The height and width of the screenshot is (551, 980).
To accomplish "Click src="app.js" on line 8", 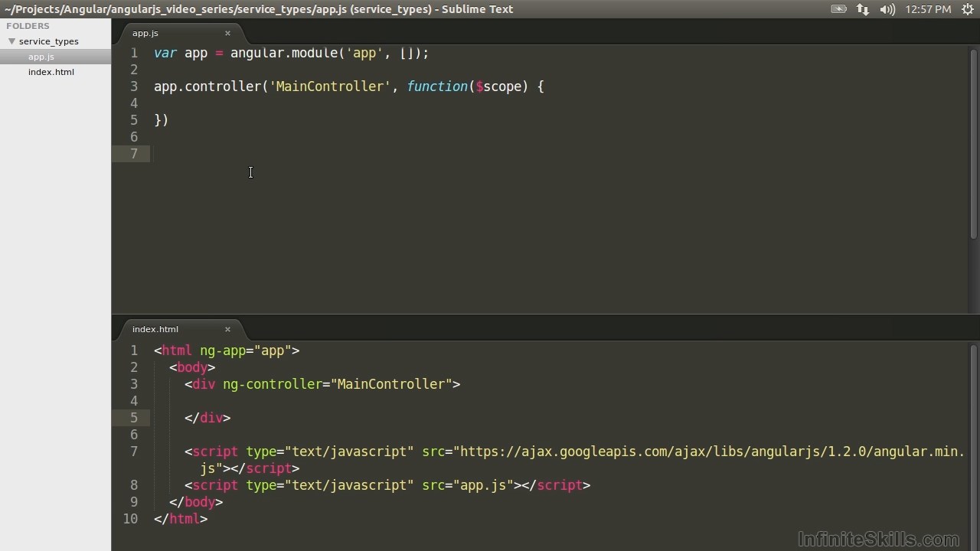I will pyautogui.click(x=468, y=485).
